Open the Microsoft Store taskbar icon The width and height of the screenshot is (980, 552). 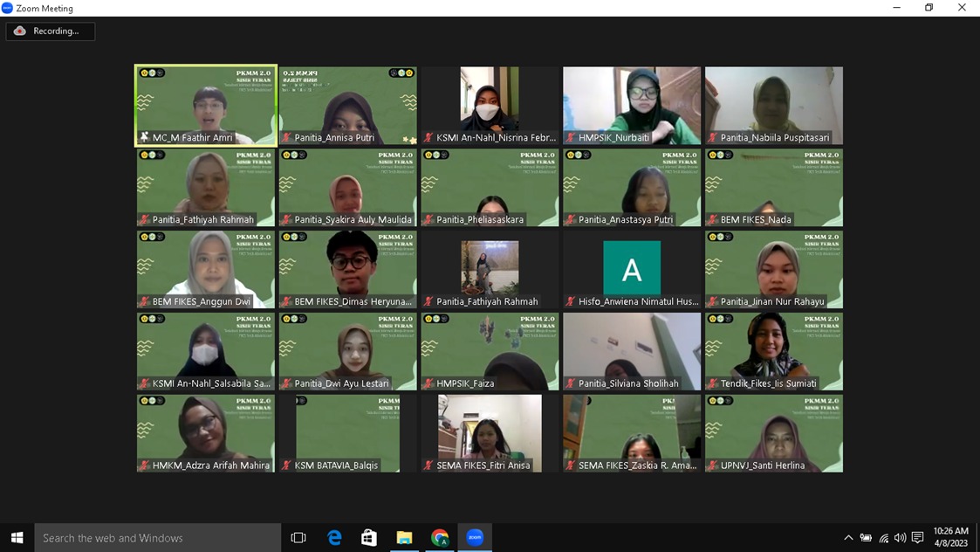369,537
